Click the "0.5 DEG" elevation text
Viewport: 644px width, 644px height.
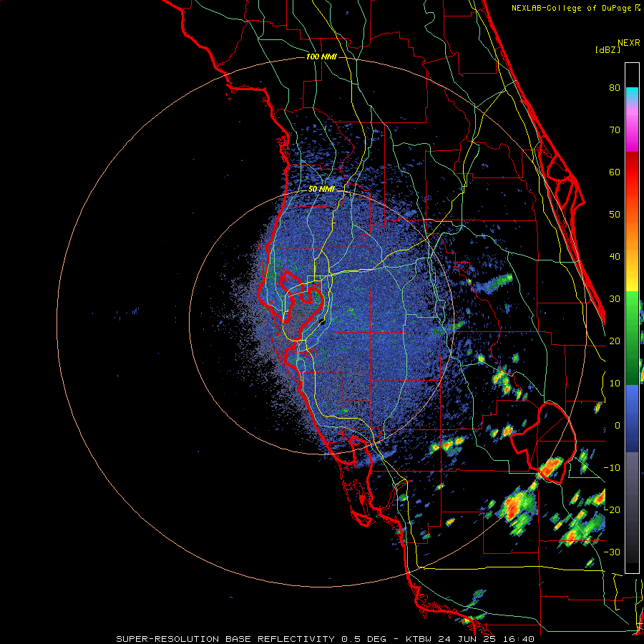(x=364, y=639)
